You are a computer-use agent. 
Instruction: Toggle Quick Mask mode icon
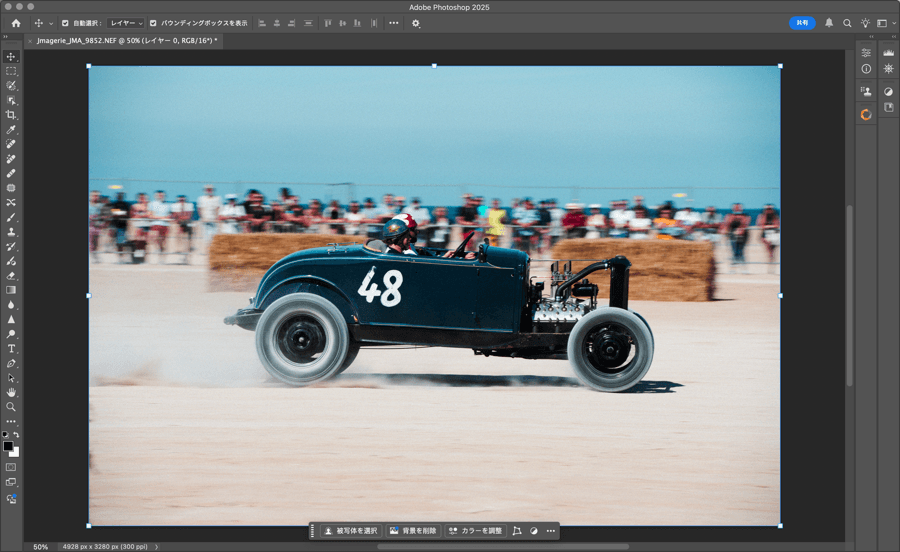11,467
